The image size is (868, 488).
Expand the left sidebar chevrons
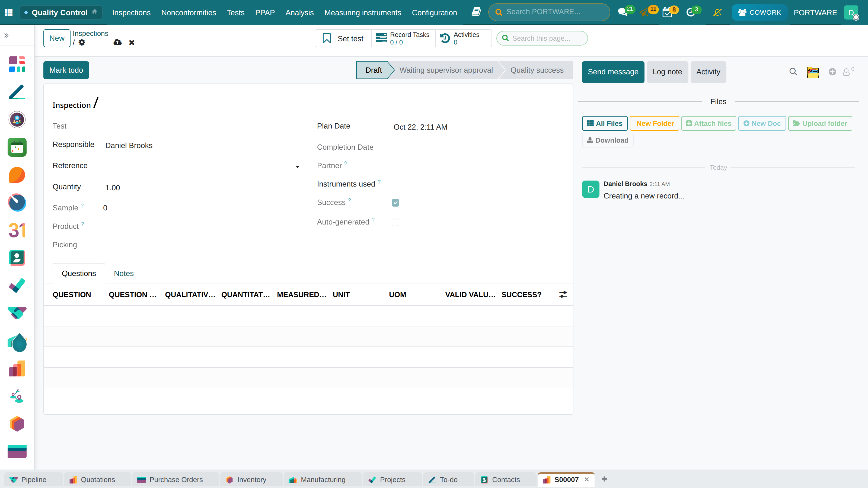(x=7, y=35)
